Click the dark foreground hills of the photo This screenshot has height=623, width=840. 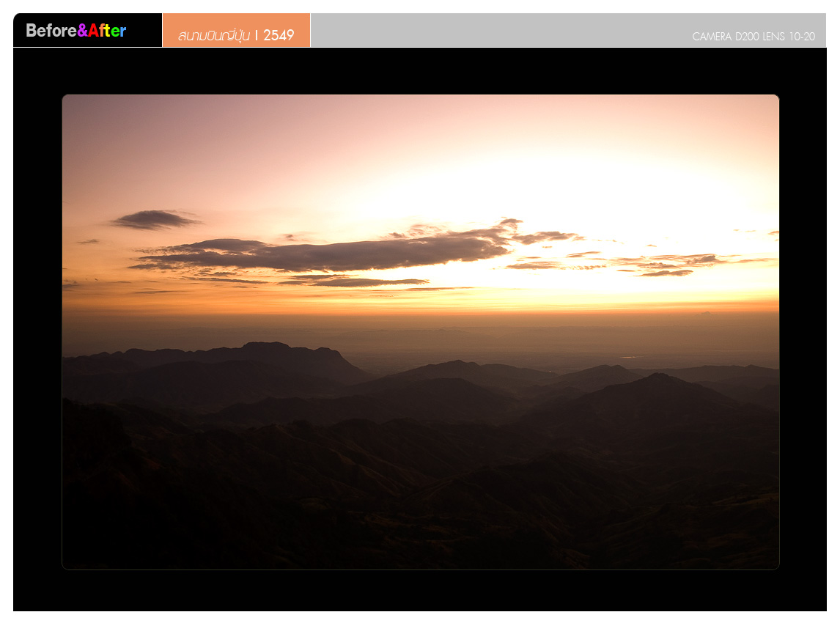(366, 498)
